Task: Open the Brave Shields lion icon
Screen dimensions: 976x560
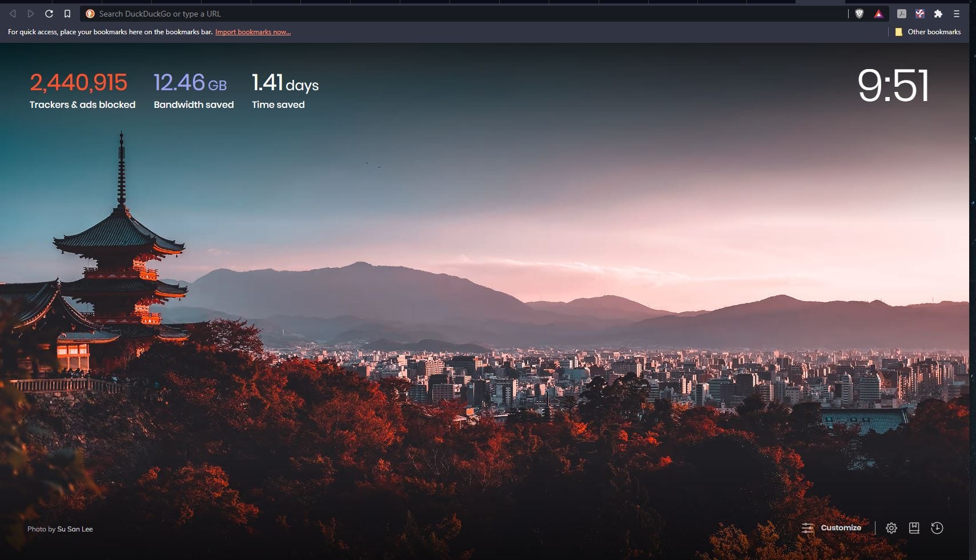Action: point(859,14)
